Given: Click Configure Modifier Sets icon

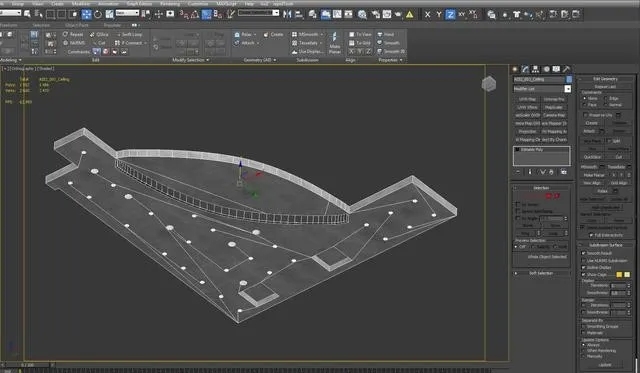Looking at the screenshot, I should click(564, 172).
